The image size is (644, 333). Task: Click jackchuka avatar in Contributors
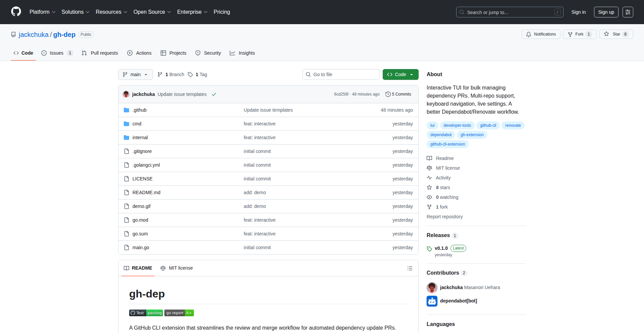coord(432,287)
